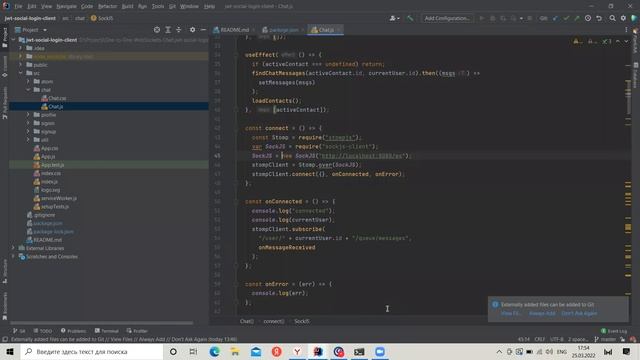This screenshot has height=360, width=640.
Task: Click the Rollback undo arrow icon
Action: (599, 18)
